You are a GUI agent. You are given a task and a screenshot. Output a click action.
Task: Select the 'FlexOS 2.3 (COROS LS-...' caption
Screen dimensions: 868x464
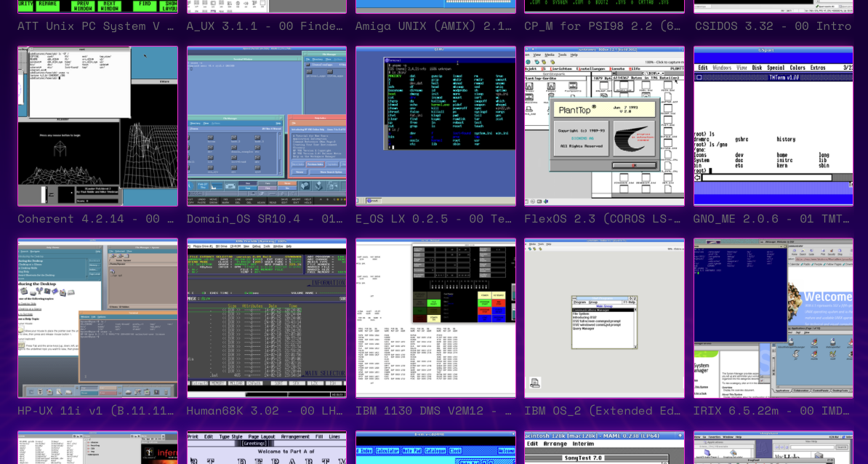[602, 219]
